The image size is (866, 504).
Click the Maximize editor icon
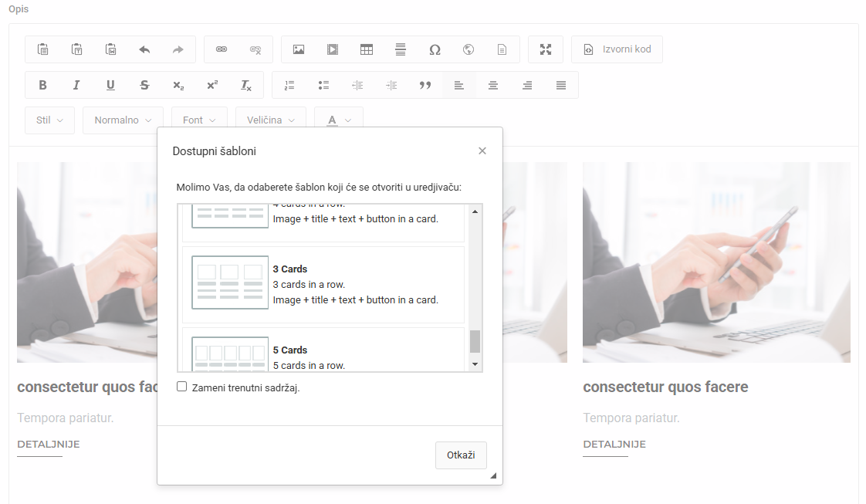[546, 49]
